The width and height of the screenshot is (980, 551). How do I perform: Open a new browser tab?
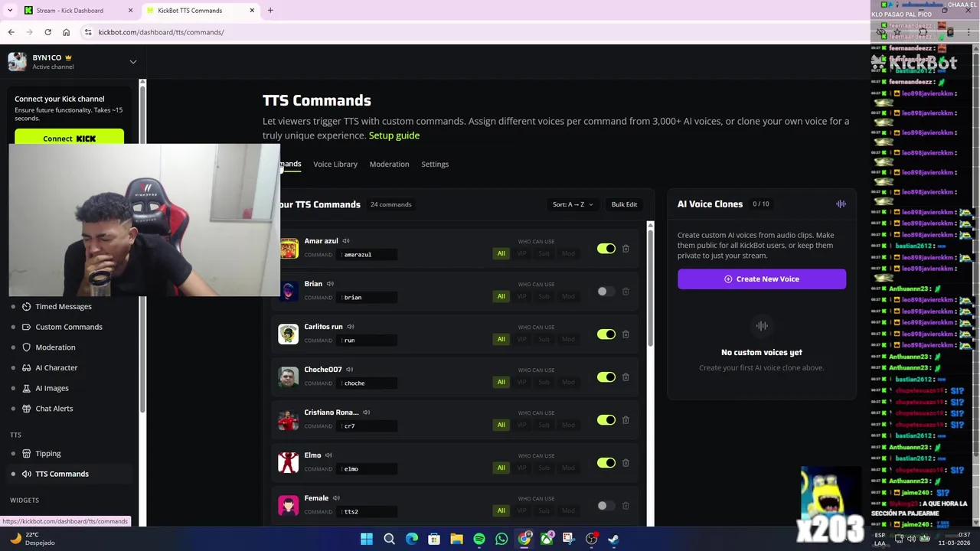270,10
